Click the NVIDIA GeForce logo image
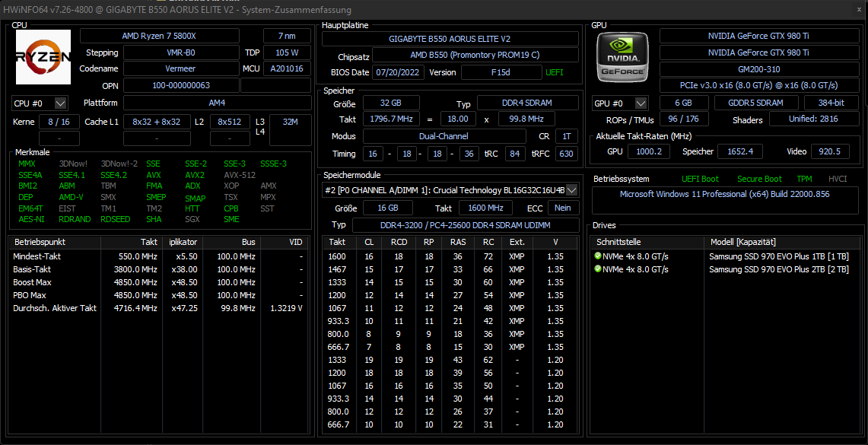 [623, 57]
